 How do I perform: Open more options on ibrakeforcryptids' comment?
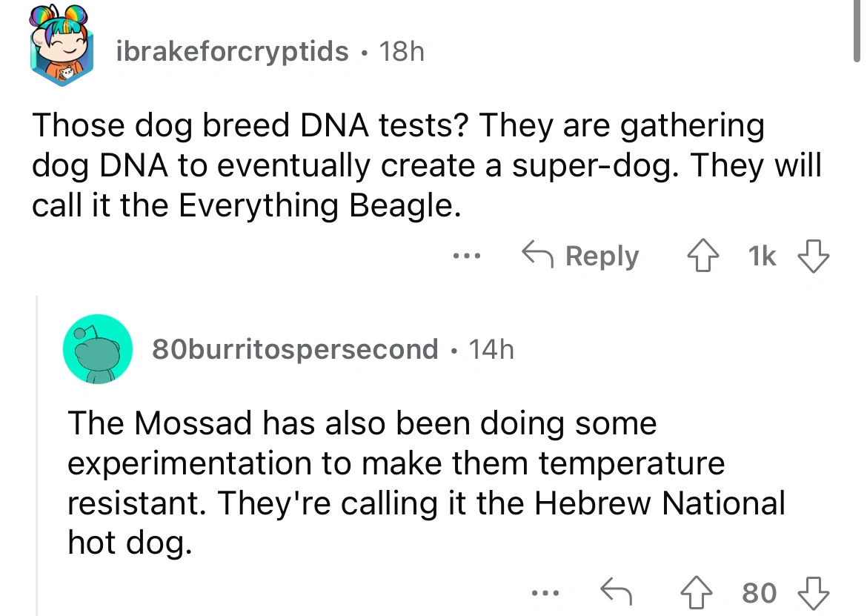[x=469, y=256]
